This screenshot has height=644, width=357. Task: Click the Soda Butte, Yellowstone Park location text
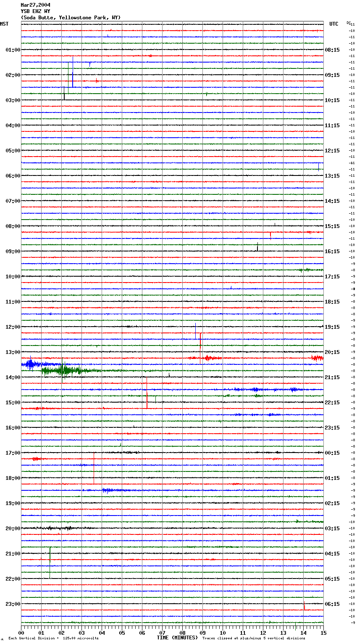pyautogui.click(x=71, y=18)
